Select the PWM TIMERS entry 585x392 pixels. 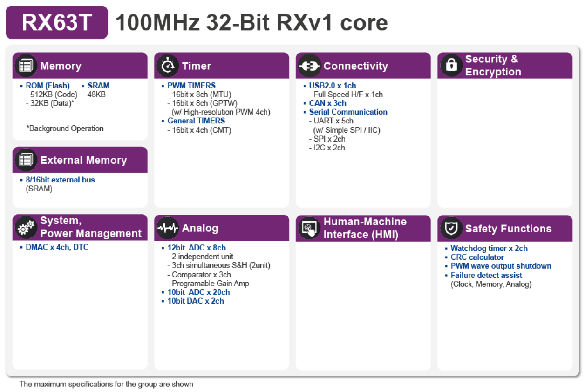192,85
